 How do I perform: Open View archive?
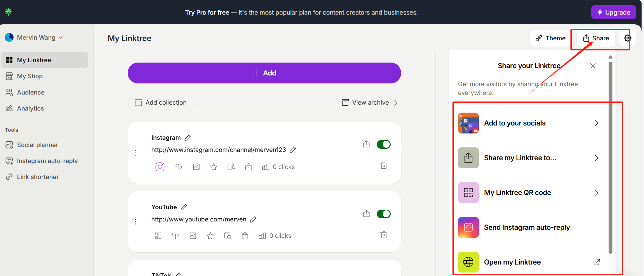coord(370,103)
